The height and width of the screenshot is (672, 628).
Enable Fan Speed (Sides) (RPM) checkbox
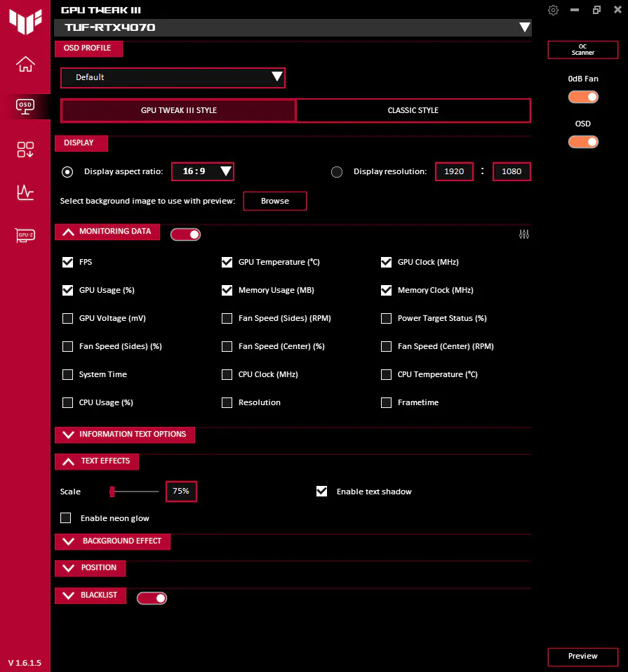(227, 318)
